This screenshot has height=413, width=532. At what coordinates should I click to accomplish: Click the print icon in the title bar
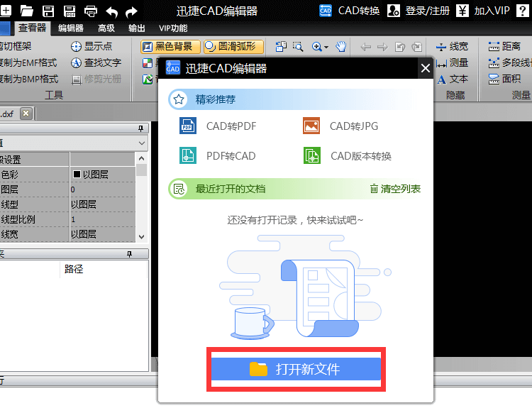pos(91,11)
